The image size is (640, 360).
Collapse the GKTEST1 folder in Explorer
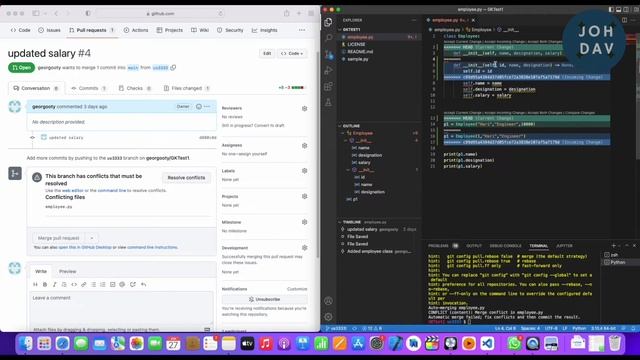pos(340,30)
